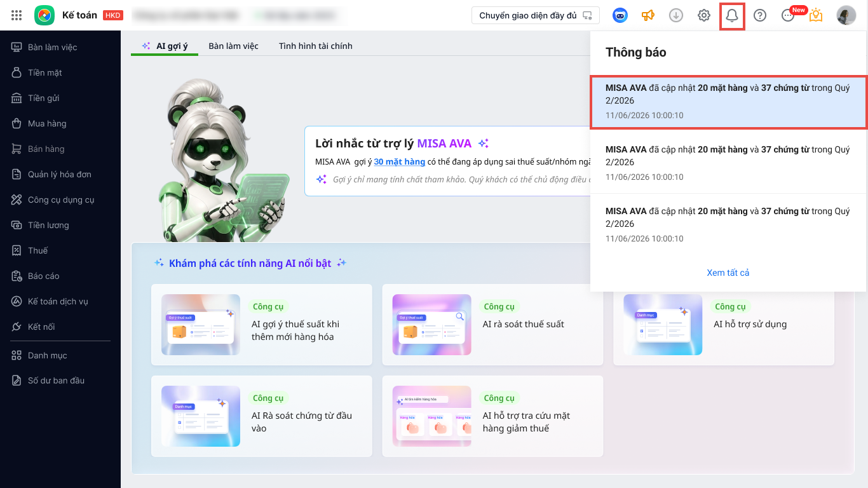Click the Xem tất cả link

(x=728, y=273)
